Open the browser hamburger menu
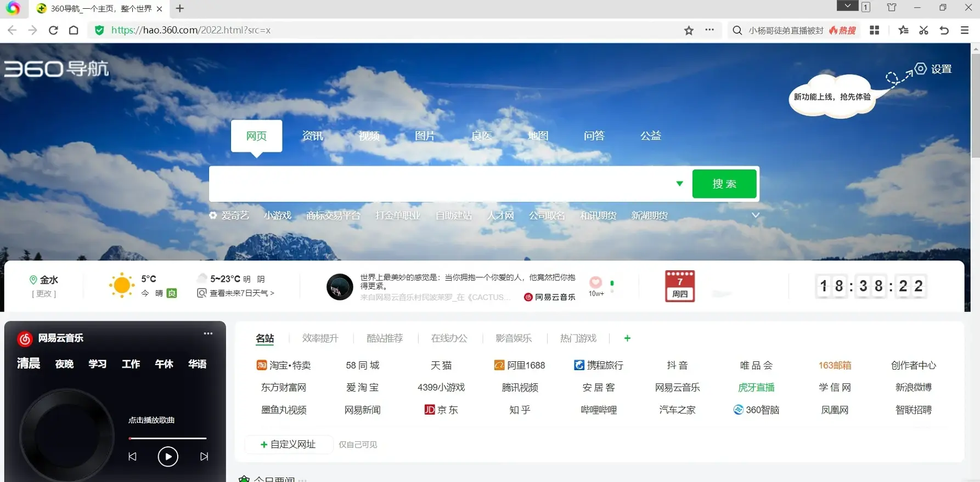Viewport: 980px width, 482px height. (x=965, y=30)
